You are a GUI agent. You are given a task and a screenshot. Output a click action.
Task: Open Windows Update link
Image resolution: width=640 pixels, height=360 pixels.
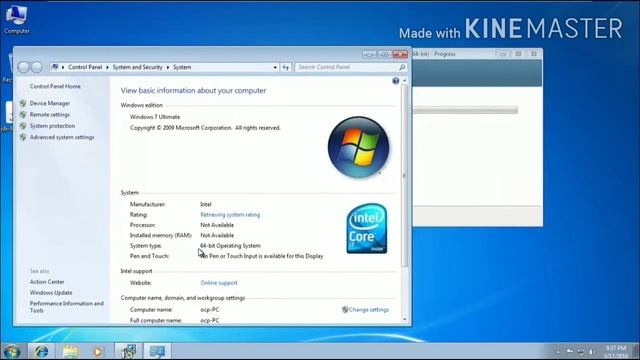(x=51, y=293)
